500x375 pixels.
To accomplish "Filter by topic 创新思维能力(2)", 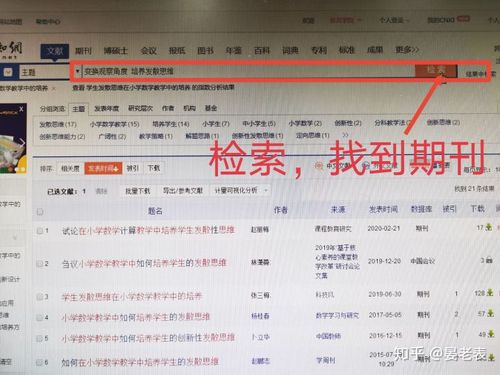I will 62,137.
